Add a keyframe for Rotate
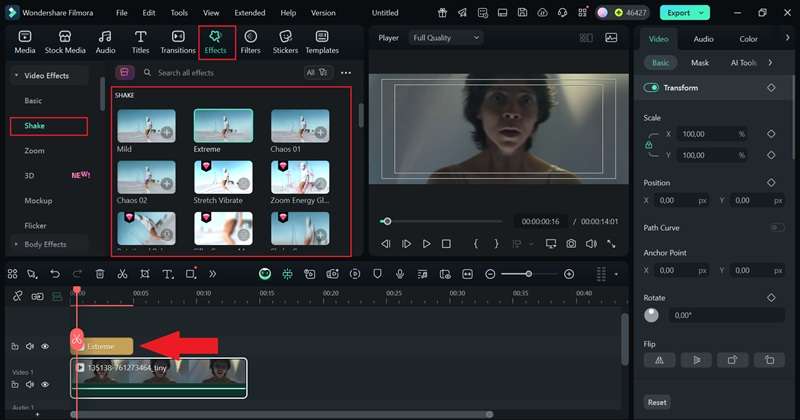 771,298
